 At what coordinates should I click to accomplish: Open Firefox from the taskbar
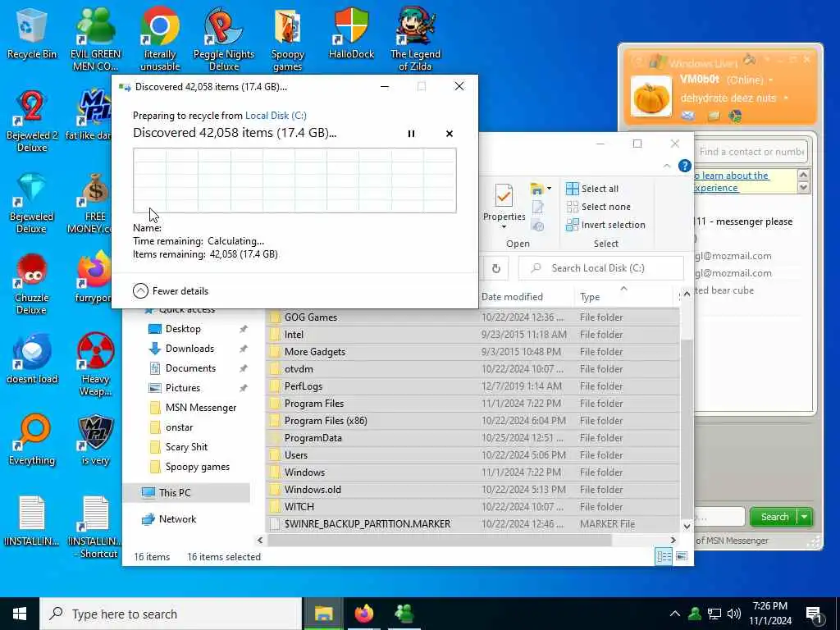[x=364, y=614]
